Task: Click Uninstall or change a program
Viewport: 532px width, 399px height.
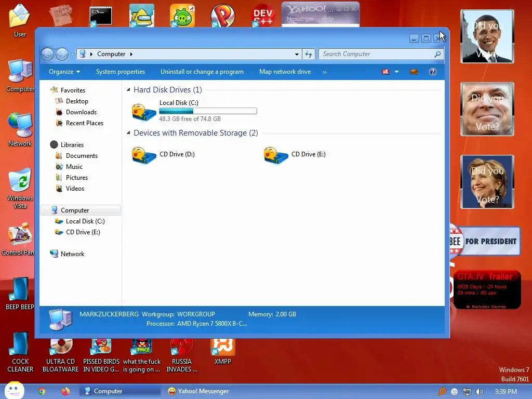Action: (202, 72)
